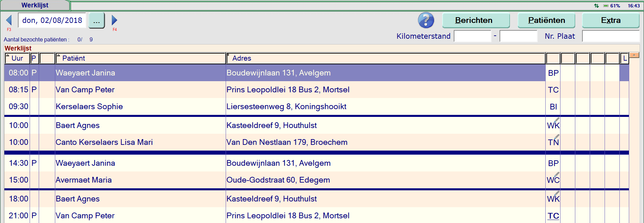Select the Werklijst tab
This screenshot has height=223, width=644.
(x=35, y=5)
